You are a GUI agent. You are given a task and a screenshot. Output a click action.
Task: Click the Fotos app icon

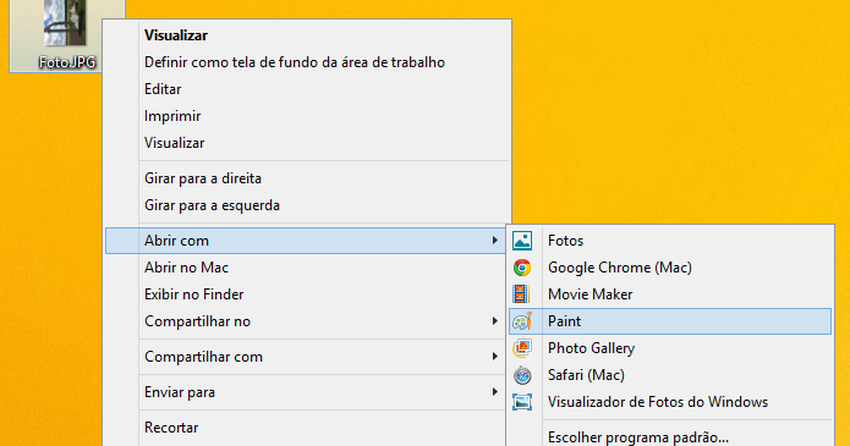522,241
